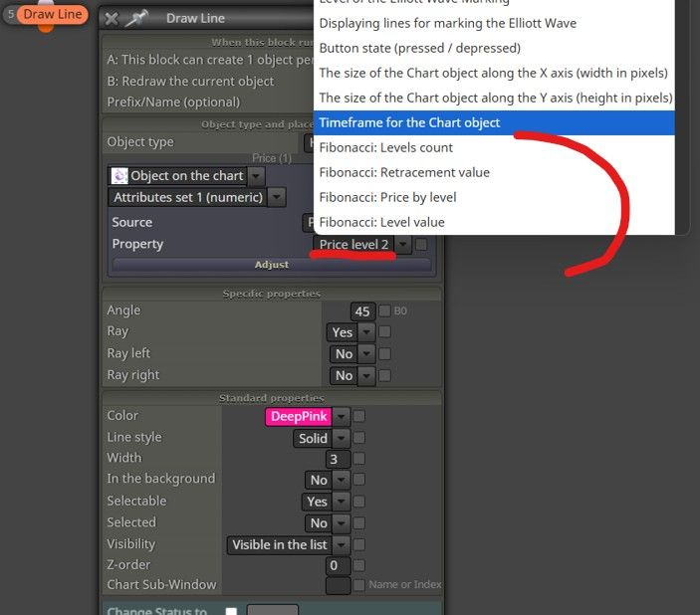Toggle the Ray right checkbox
This screenshot has width=700, height=615.
coord(384,375)
